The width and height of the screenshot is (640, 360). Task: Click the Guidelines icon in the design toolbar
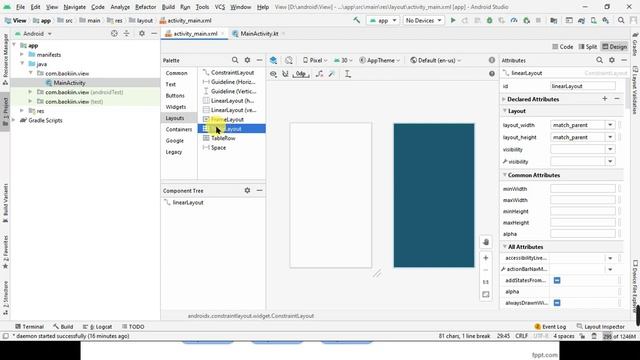(348, 74)
